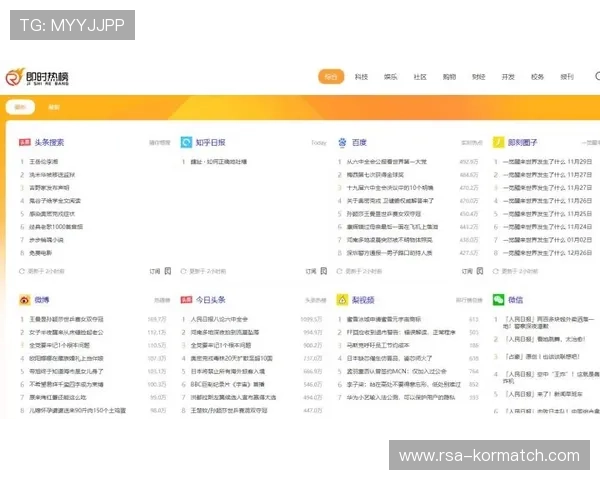Switch to the 购物 nav tab
The width and height of the screenshot is (600, 480).
coord(449,77)
